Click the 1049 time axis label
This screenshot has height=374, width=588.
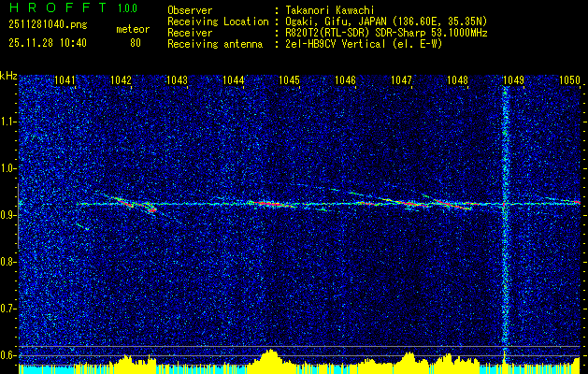click(514, 79)
